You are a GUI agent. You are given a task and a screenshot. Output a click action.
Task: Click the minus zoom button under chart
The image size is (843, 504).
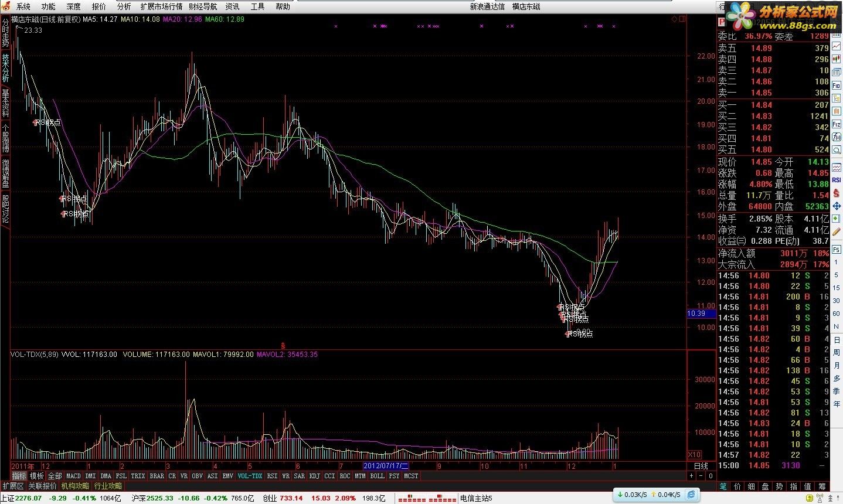tap(701, 476)
